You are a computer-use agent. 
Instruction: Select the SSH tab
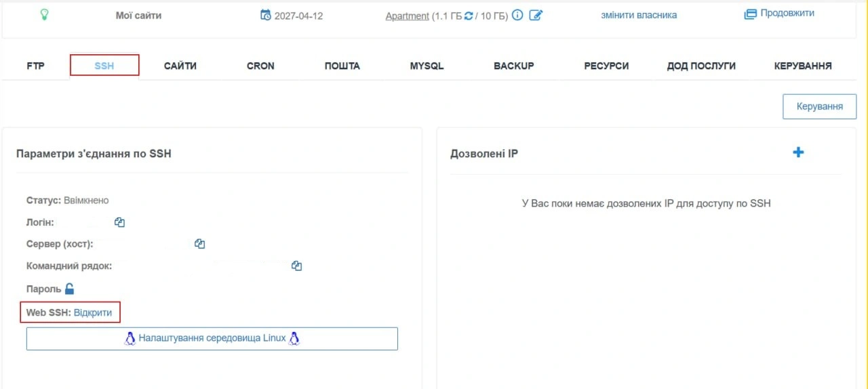pyautogui.click(x=104, y=66)
